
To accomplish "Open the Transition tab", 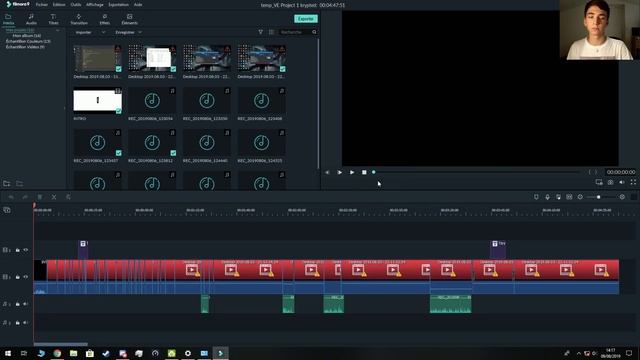I will (79, 19).
